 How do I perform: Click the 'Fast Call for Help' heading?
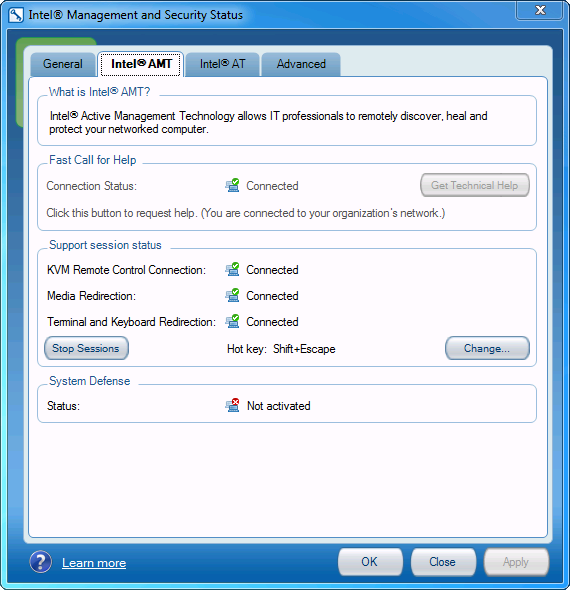pos(93,160)
